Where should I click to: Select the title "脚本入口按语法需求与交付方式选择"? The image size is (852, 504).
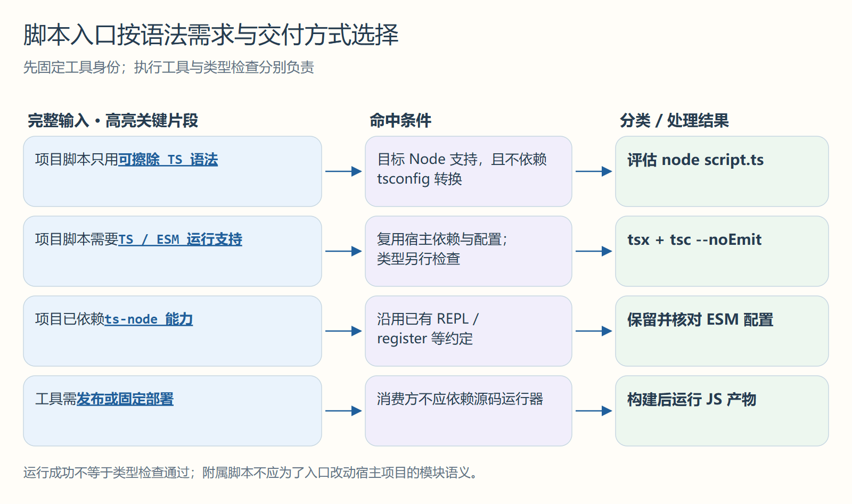pyautogui.click(x=211, y=35)
